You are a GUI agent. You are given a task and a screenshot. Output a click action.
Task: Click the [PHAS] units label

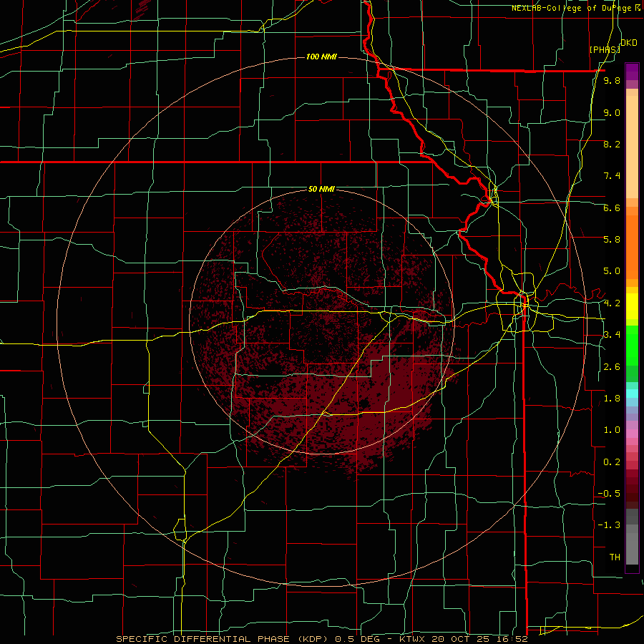[x=605, y=49]
